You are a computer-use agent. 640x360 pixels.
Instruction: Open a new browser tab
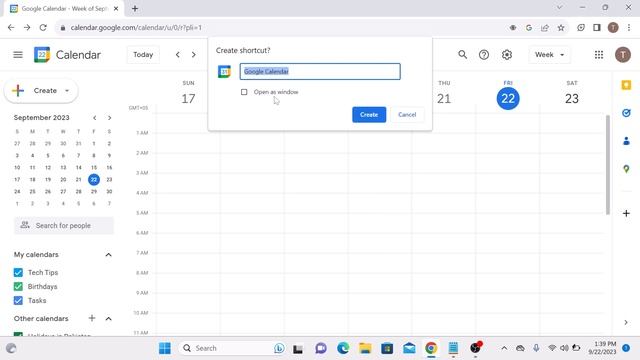click(135, 8)
